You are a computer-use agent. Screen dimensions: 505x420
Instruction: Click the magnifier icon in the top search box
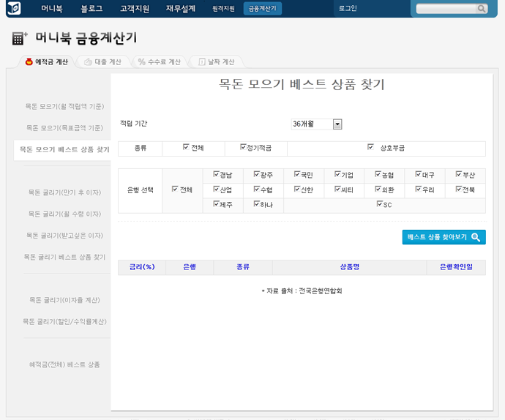point(481,9)
